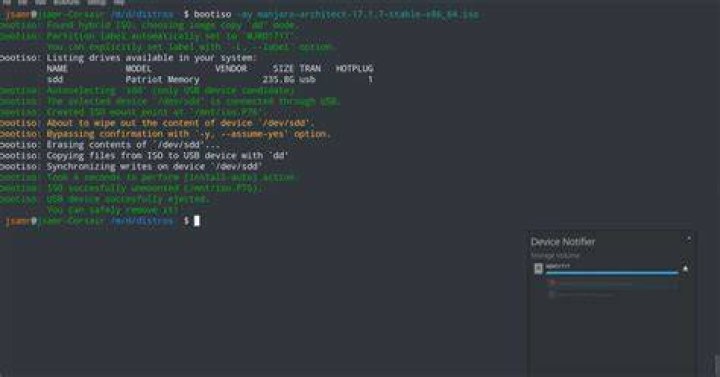Click the NAME MODEL VENDOR header row
The height and width of the screenshot is (377, 720).
(210, 68)
